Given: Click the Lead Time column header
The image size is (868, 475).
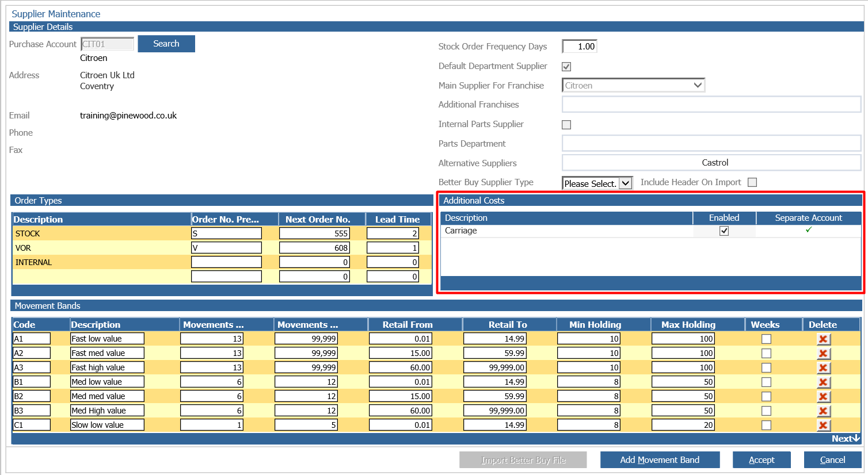Looking at the screenshot, I should click(397, 220).
